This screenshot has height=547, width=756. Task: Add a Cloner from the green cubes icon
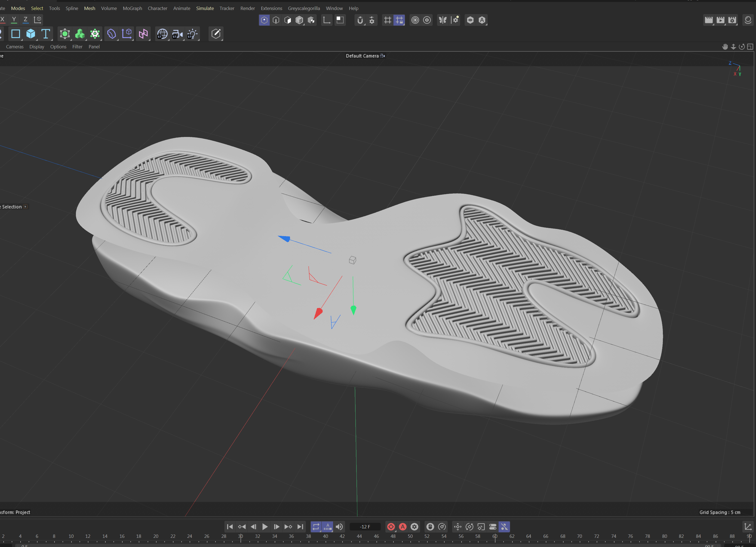point(80,34)
